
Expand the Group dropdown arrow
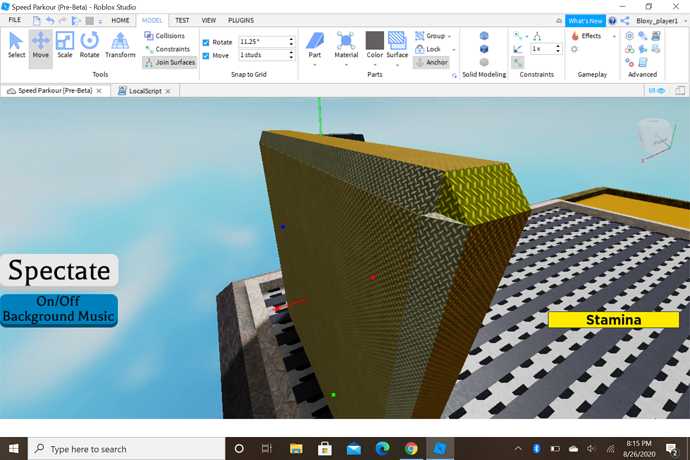tap(450, 36)
